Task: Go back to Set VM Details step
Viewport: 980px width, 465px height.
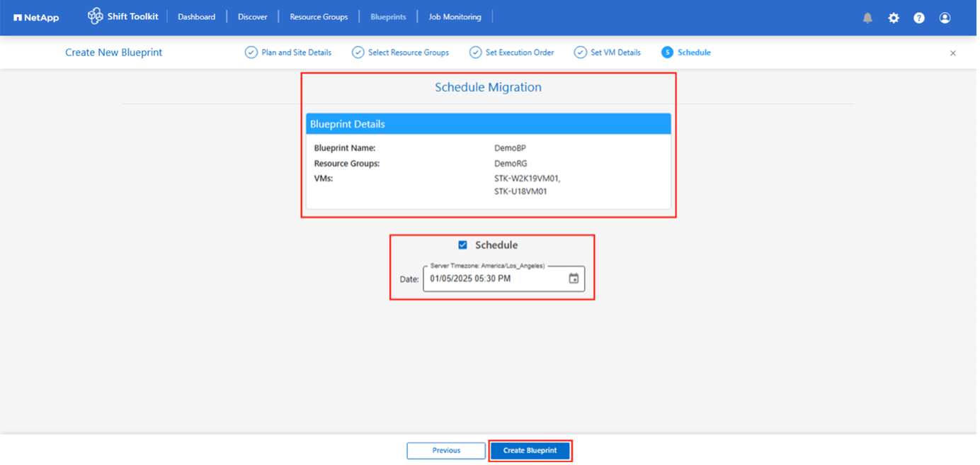Action: [608, 52]
